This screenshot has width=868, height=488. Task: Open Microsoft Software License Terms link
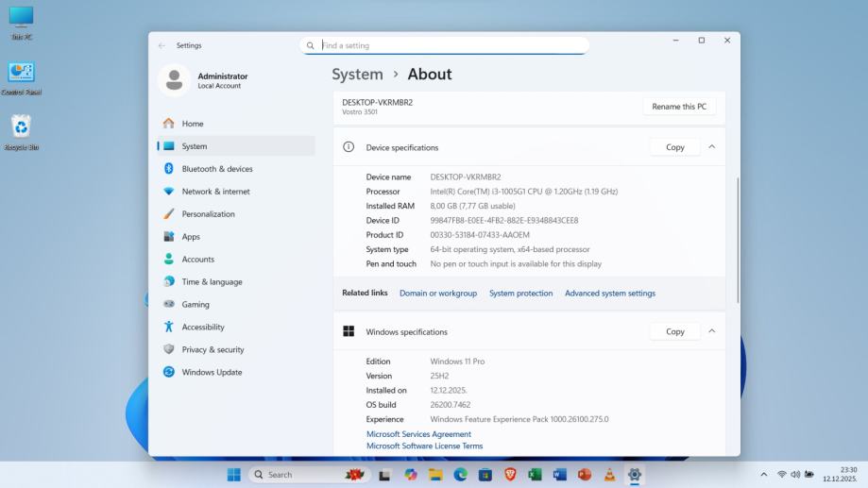[424, 446]
